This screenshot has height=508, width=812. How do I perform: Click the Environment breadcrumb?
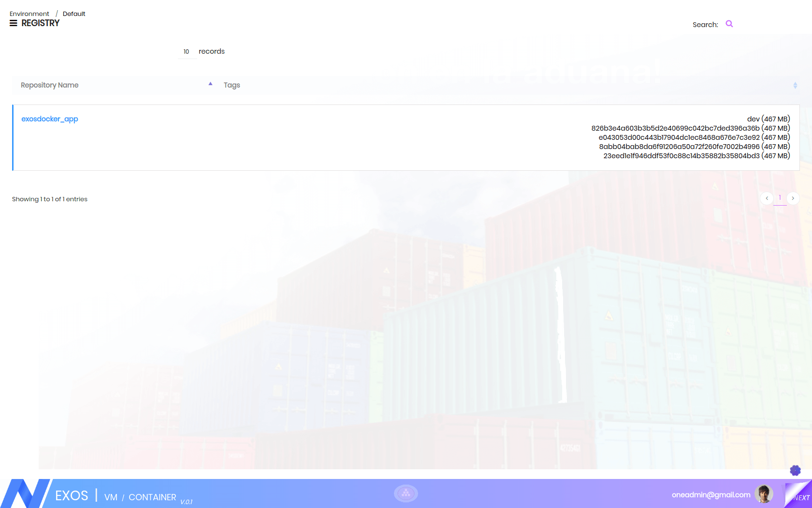[29, 14]
